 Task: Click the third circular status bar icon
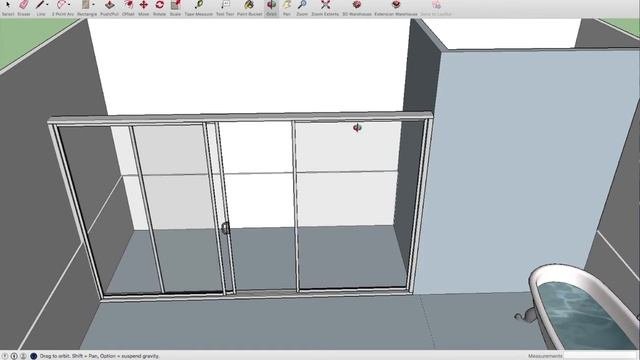[23, 356]
